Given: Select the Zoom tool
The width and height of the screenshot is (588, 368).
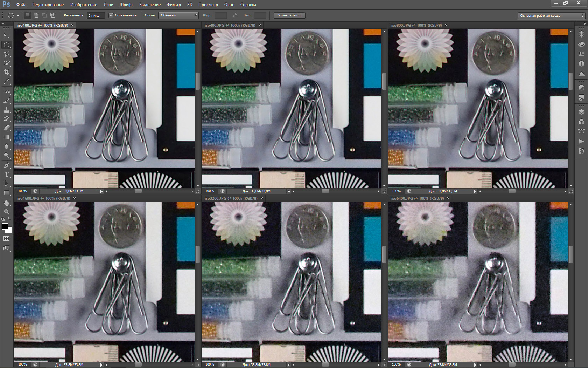Looking at the screenshot, I should (7, 212).
